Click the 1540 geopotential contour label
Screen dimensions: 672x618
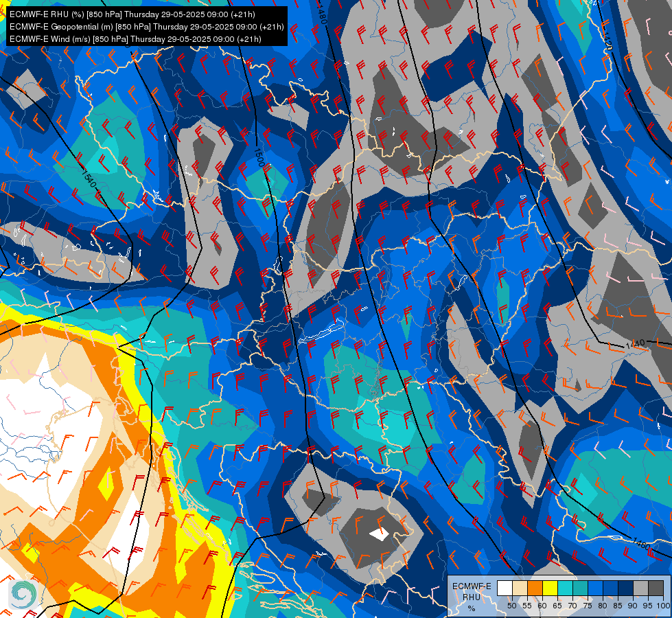(89, 177)
